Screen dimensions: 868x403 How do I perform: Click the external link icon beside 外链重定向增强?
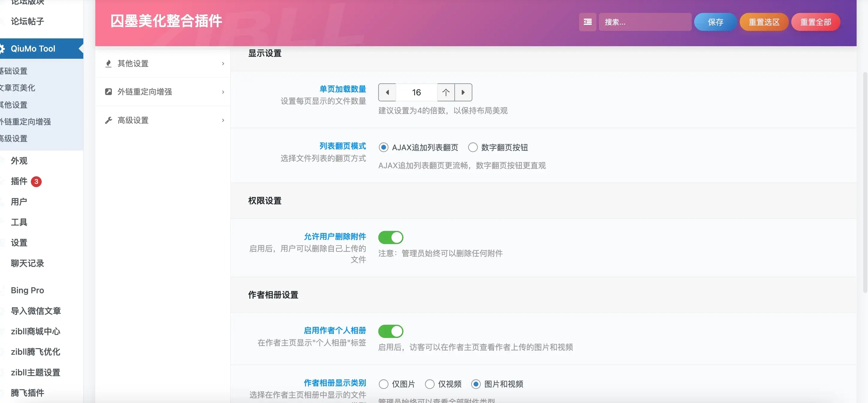[108, 92]
